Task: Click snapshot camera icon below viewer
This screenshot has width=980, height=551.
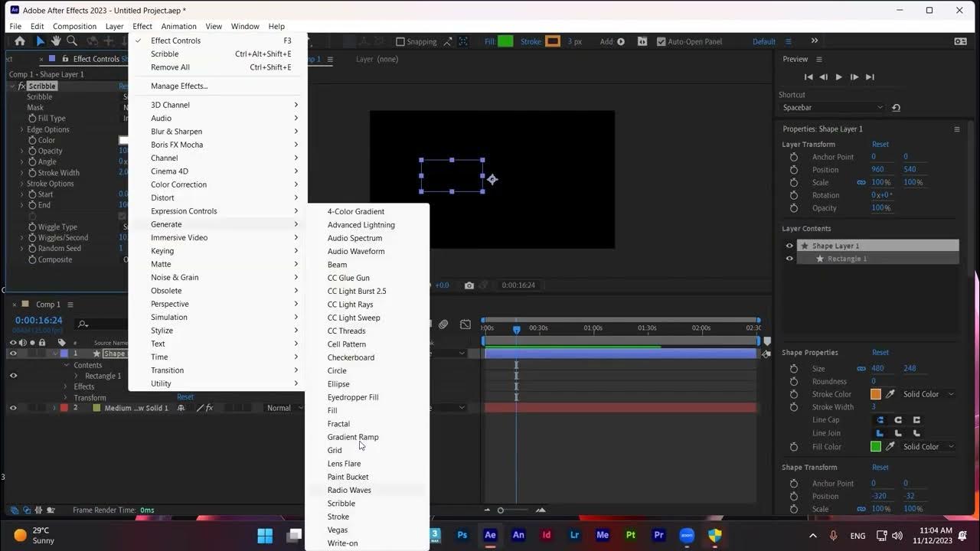Action: pos(469,285)
